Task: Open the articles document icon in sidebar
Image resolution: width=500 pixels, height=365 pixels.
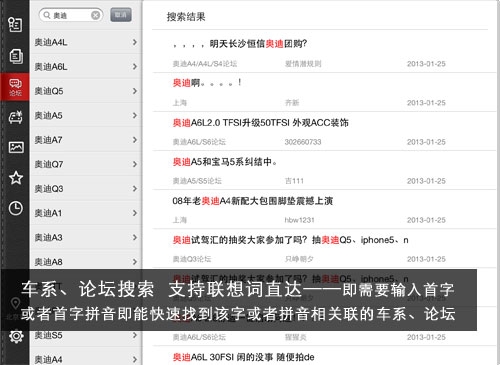Action: tap(16, 56)
